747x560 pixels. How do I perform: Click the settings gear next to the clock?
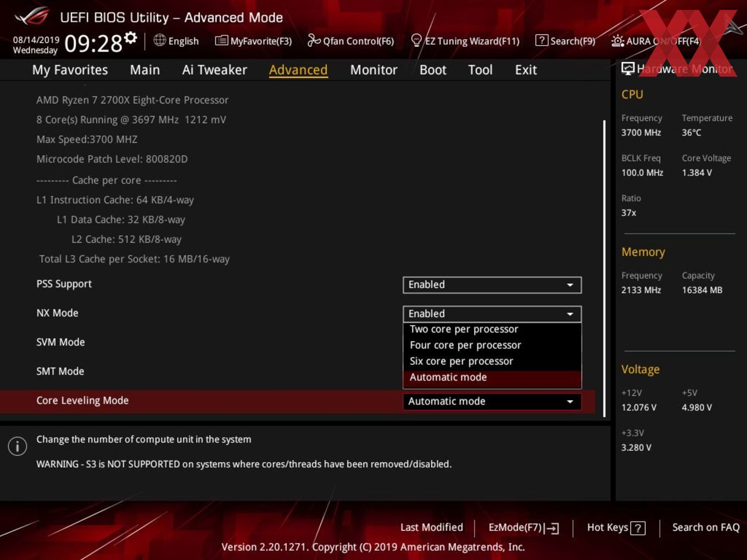[131, 37]
